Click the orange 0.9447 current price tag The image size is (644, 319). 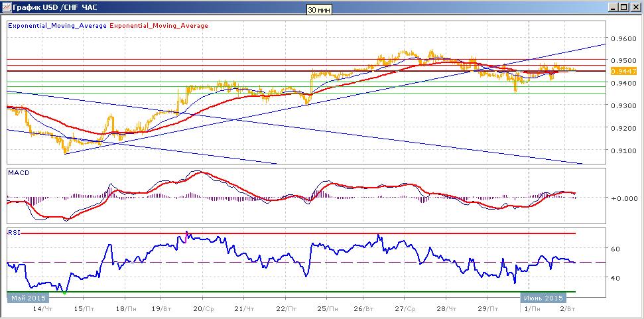pyautogui.click(x=623, y=71)
